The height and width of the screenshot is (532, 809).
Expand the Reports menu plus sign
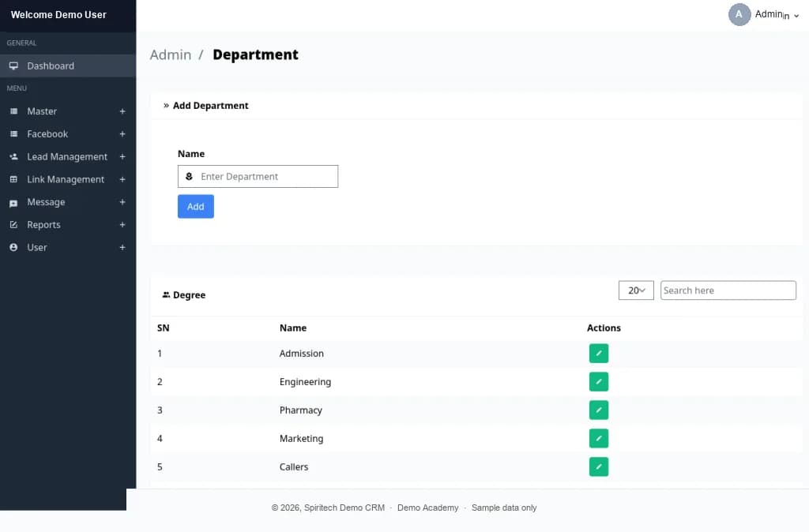pos(122,224)
